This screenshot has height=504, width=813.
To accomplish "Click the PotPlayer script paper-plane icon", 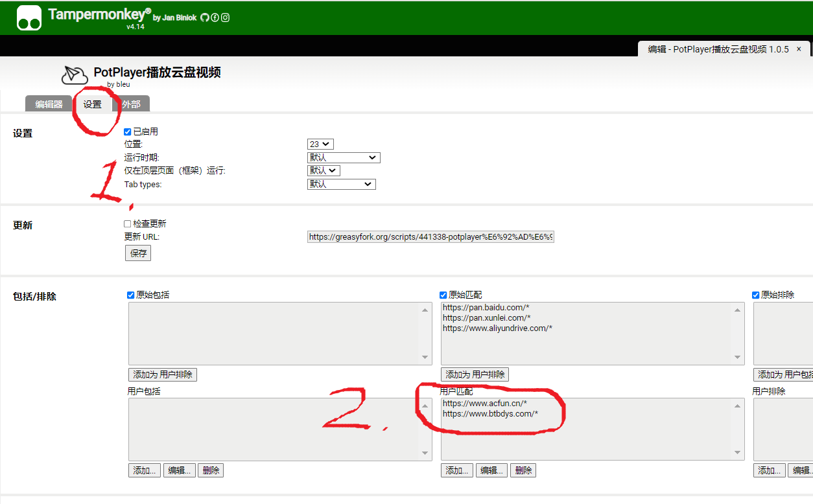I will 75,75.
